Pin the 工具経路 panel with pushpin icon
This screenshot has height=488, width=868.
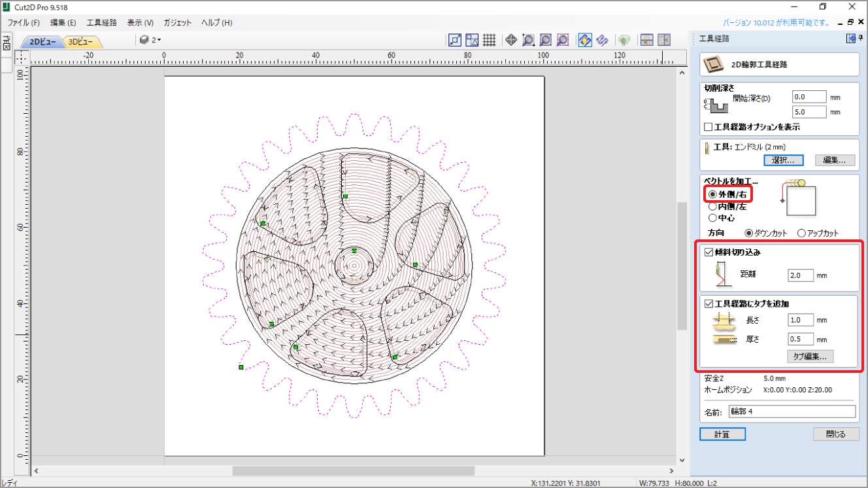coord(860,39)
